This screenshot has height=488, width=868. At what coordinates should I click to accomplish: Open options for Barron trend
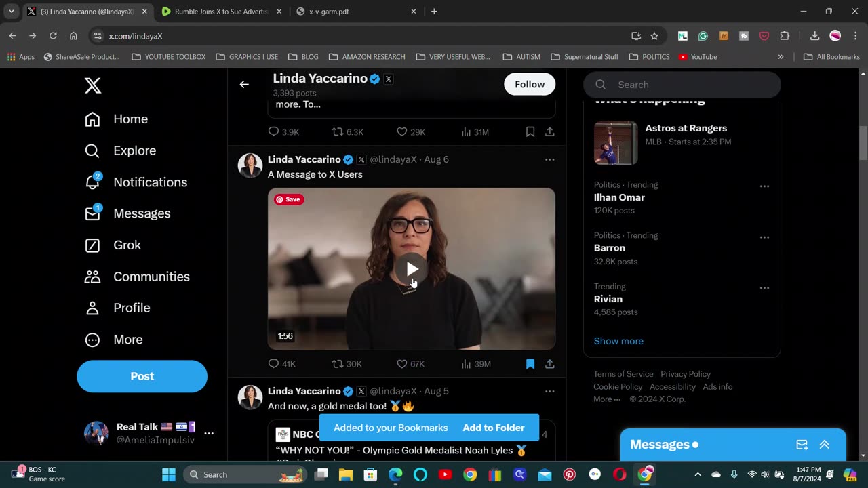(x=764, y=237)
